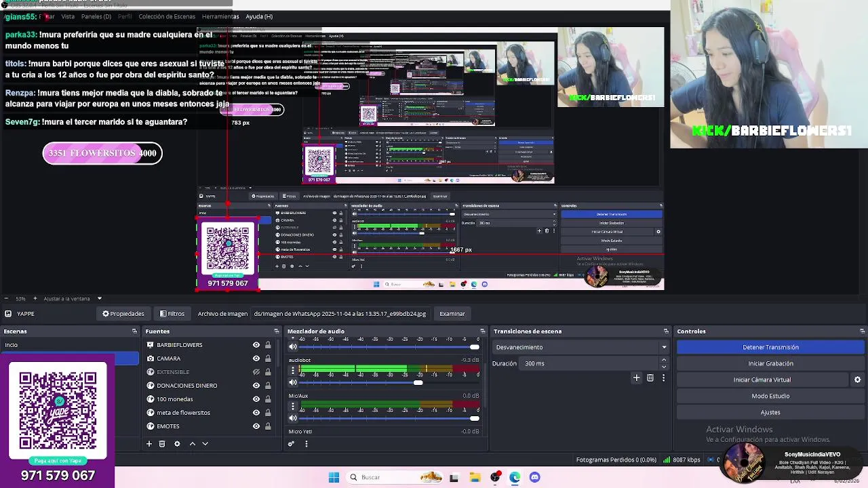Select the Inicio scene
Image resolution: width=868 pixels, height=488 pixels.
69,345
